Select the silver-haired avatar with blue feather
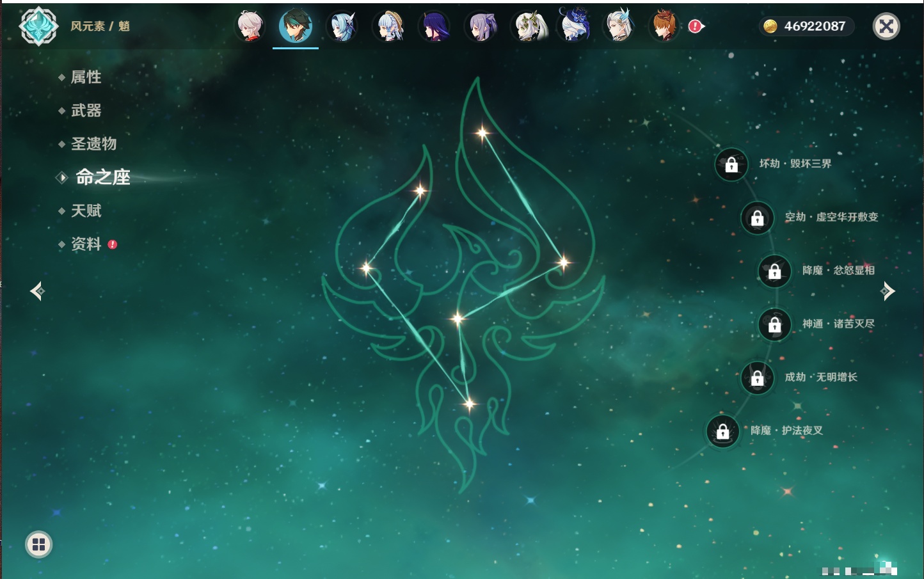The height and width of the screenshot is (579, 924). (x=619, y=26)
